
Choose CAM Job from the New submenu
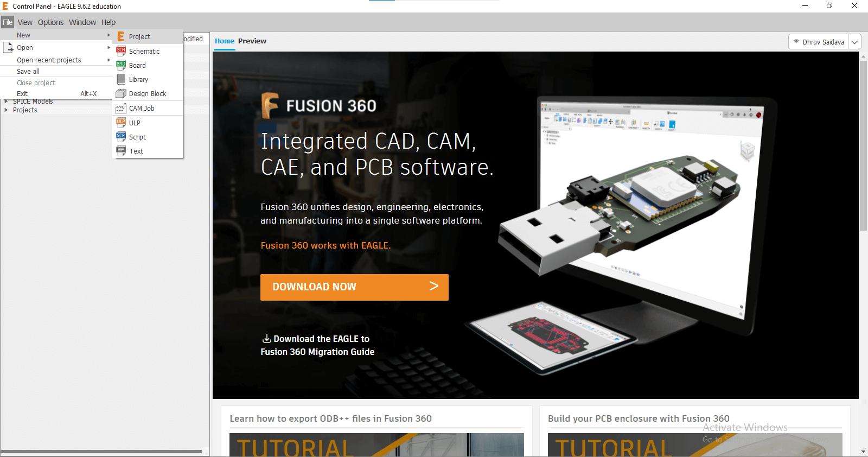148,108
